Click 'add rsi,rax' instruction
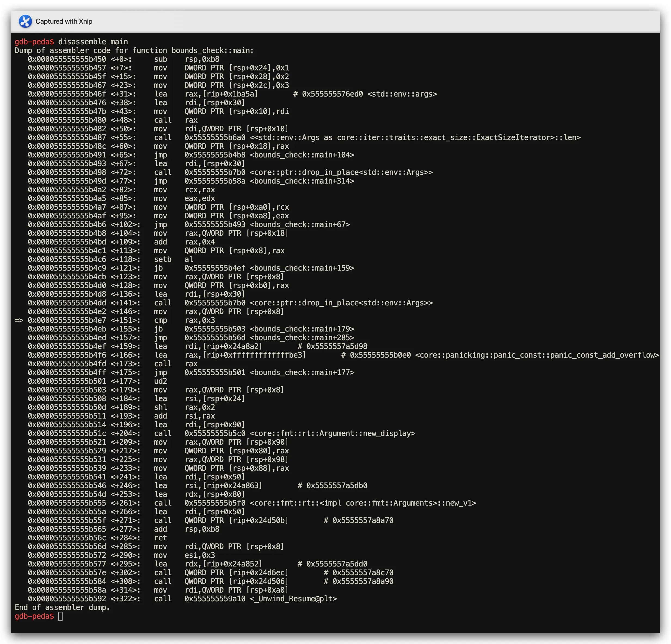 pos(184,416)
